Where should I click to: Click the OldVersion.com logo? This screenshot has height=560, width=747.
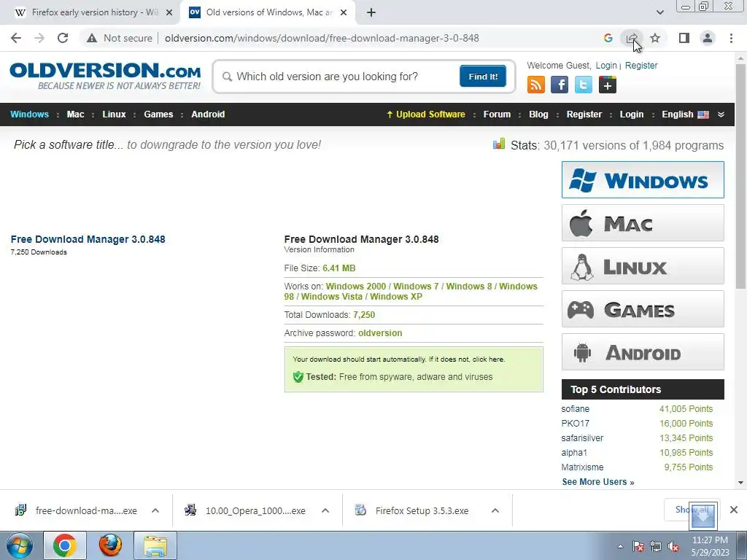tap(105, 76)
